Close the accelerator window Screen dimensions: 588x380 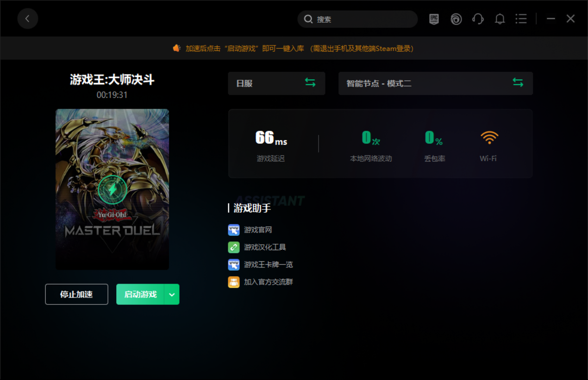[x=570, y=19]
